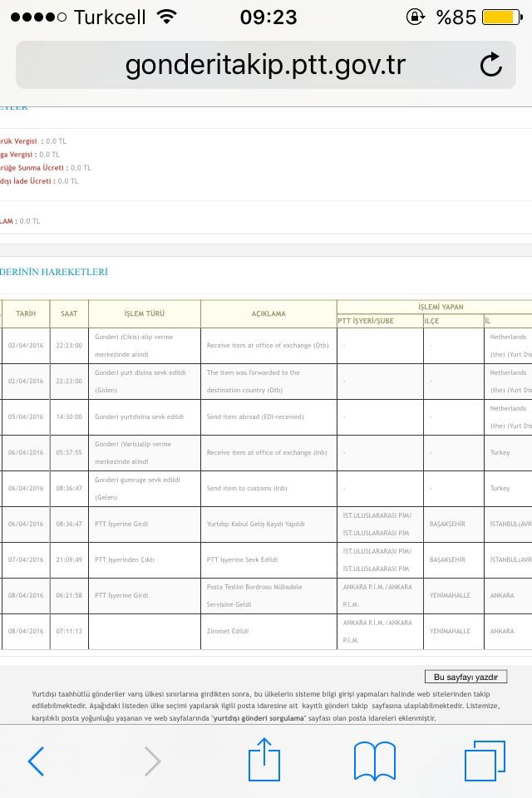Click the Bu sayfayı yazdır button

[x=465, y=677]
